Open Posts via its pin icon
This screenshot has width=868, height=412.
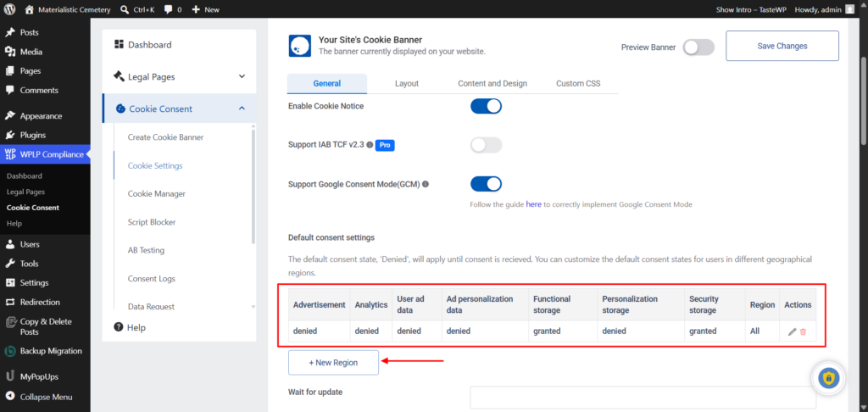click(10, 33)
